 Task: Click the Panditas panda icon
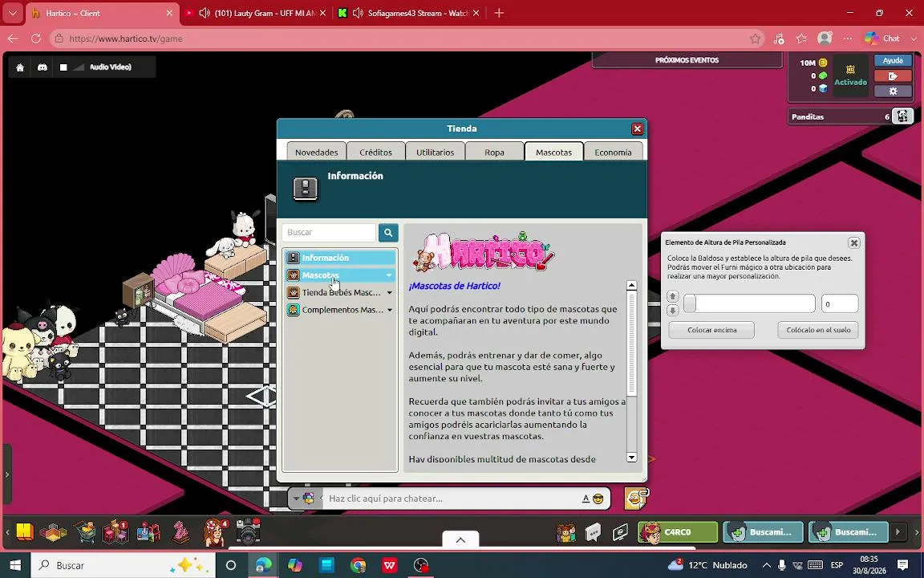902,116
